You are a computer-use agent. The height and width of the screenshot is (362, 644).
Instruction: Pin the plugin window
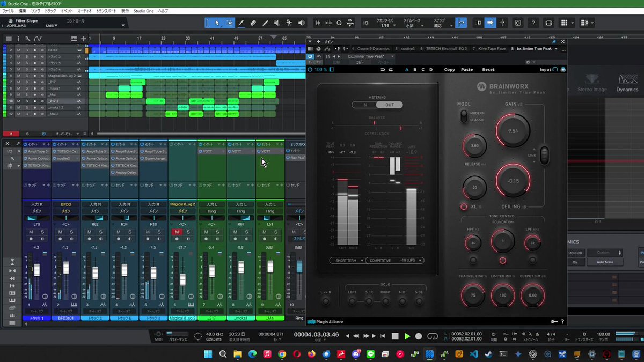(554, 41)
